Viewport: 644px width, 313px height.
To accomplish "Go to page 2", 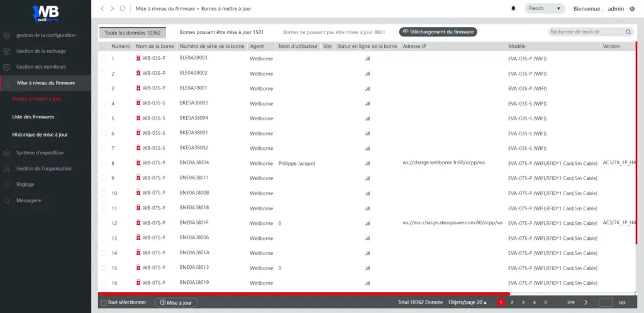I will (512, 303).
